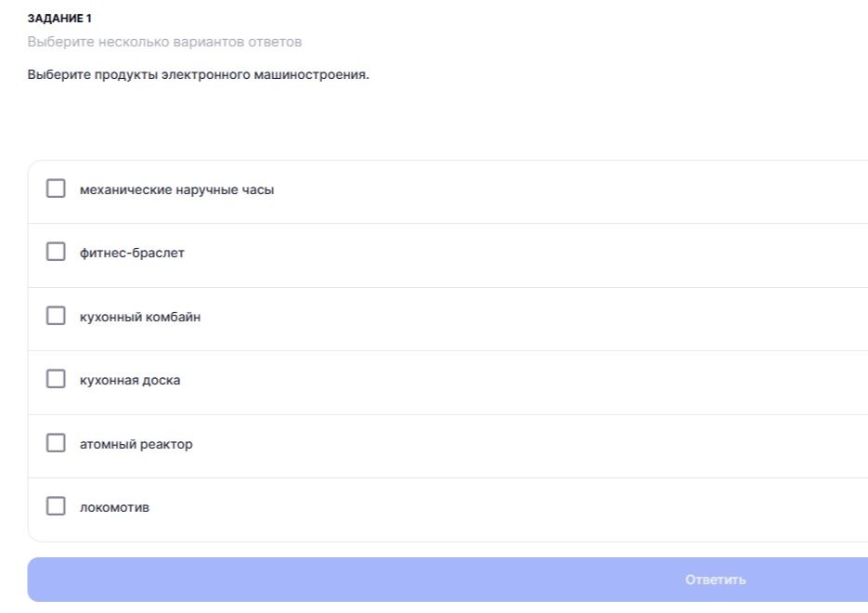
Task: Click the question text about электронного машиностроения
Action: pos(198,74)
